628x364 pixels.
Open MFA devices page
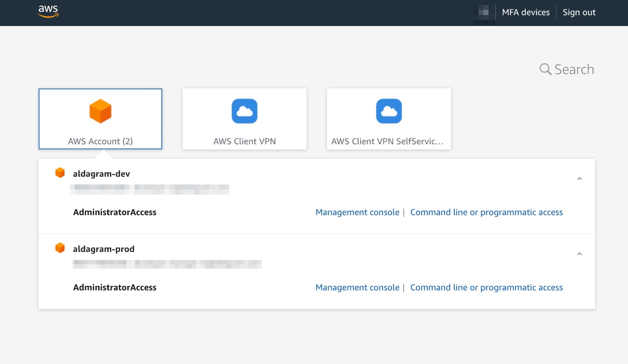pyautogui.click(x=526, y=13)
